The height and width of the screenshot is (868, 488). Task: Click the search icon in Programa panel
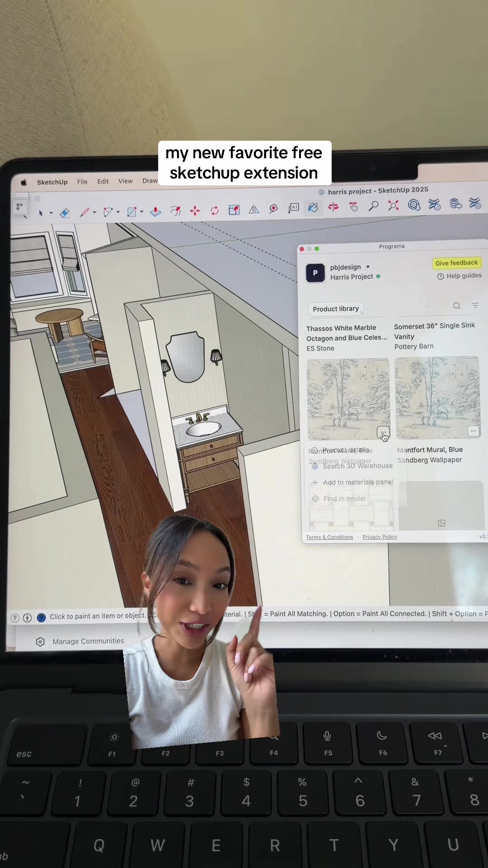coord(457,306)
